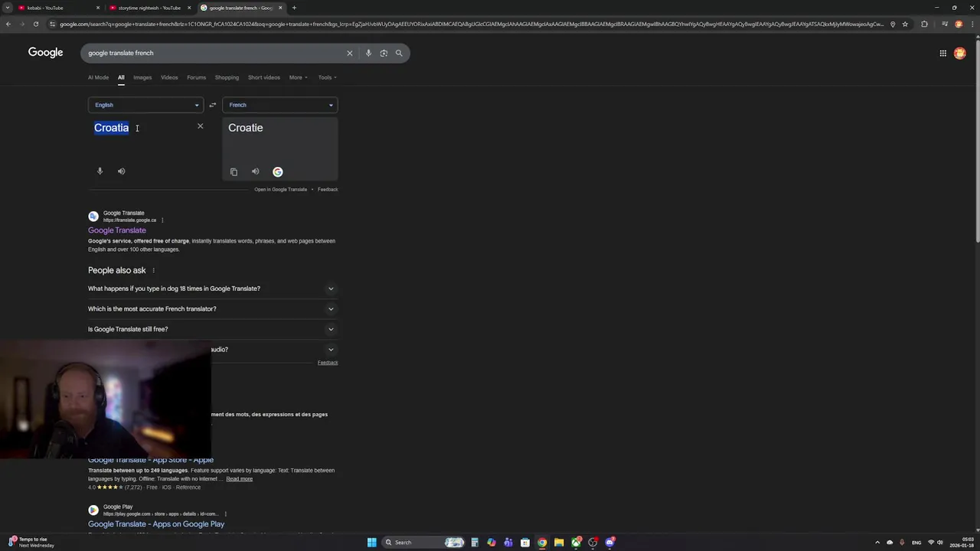Image resolution: width=980 pixels, height=551 pixels.
Task: Switch to Images results tab
Action: tap(142, 77)
